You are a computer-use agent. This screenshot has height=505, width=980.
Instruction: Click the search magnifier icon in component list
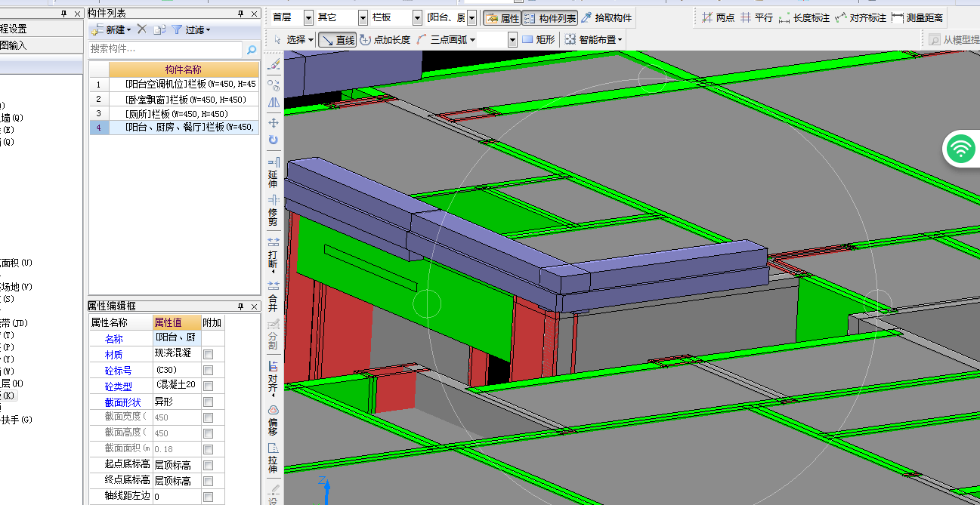[252, 49]
